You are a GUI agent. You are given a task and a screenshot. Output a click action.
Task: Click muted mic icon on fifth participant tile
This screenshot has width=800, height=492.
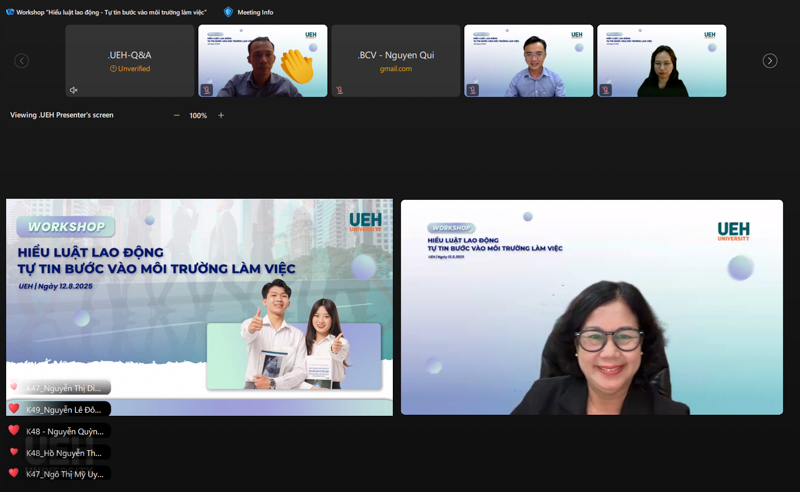[605, 90]
